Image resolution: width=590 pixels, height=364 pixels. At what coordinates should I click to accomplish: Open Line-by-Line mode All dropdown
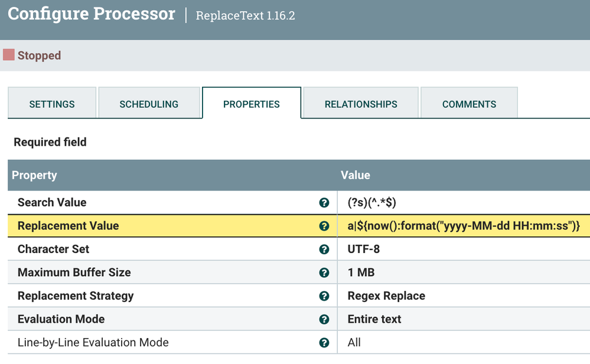(x=464, y=343)
